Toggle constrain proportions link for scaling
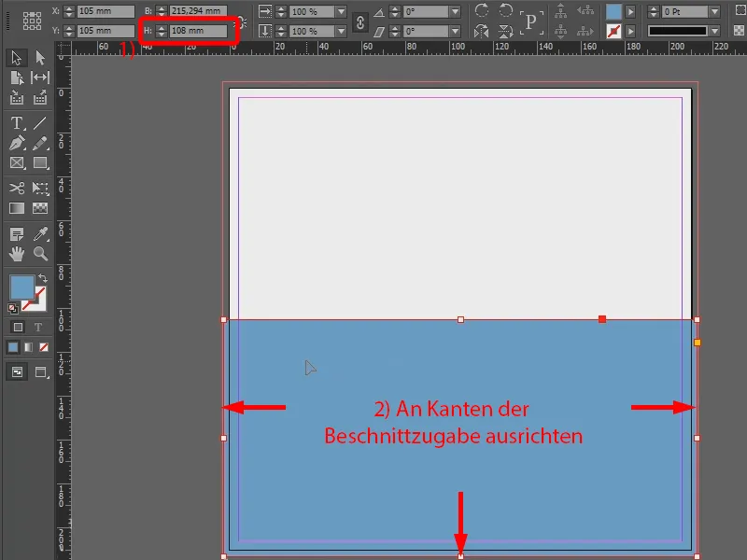This screenshot has width=747, height=560. pyautogui.click(x=359, y=20)
